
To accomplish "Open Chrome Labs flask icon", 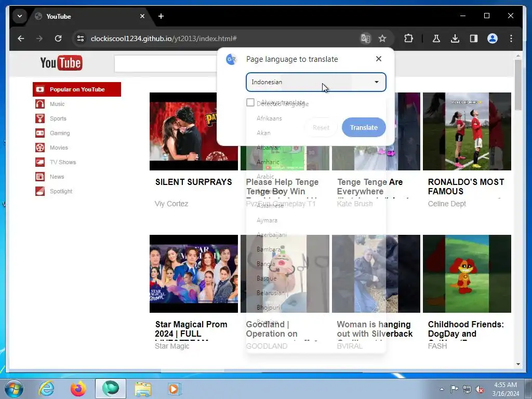I will tap(436, 38).
